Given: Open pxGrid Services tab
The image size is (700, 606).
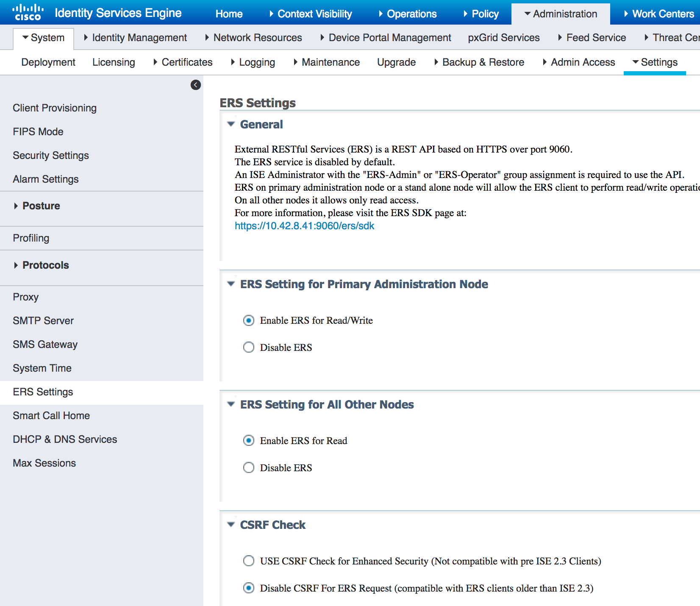Looking at the screenshot, I should point(504,38).
